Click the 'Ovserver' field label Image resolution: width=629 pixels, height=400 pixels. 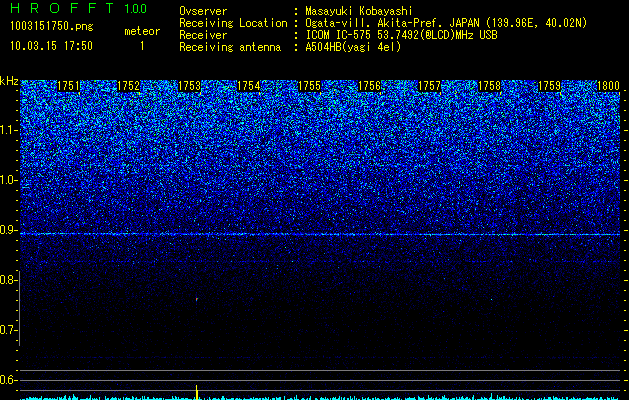[x=203, y=11]
